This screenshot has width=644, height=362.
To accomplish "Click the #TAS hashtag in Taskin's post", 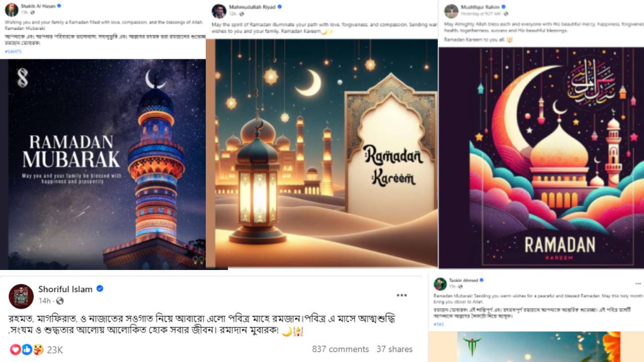I will (x=439, y=324).
